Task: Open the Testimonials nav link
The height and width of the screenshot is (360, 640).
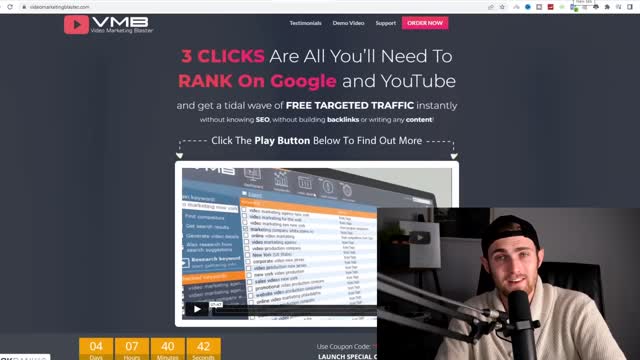Action: 305,23
